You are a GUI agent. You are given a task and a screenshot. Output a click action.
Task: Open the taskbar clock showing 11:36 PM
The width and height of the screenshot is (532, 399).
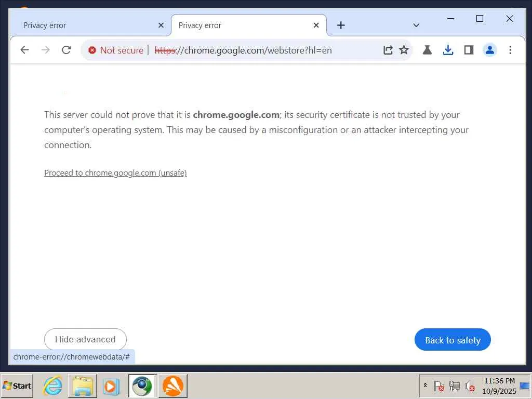[499, 386]
